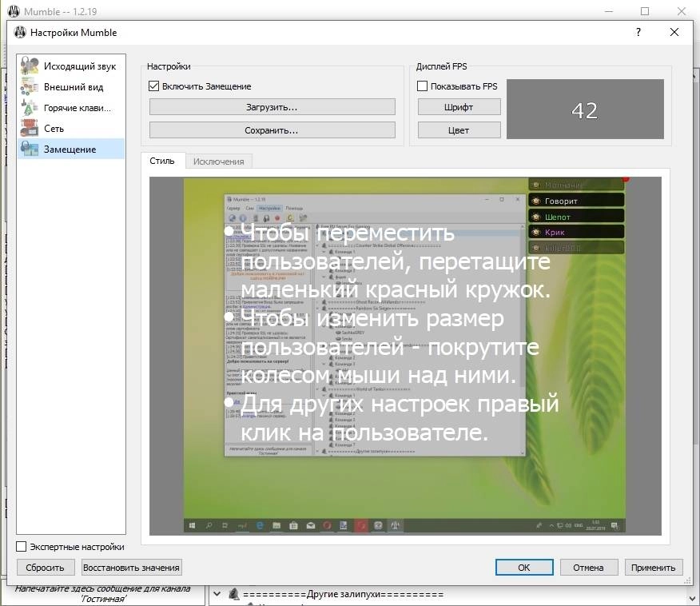Click the Сбросить button
This screenshot has height=606, width=700.
pos(45,568)
